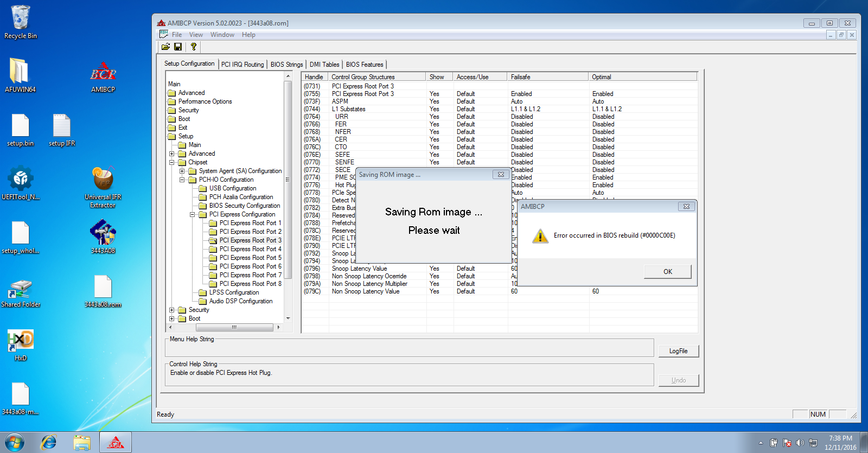Select the AMIBCP desktop shortcut icon
The height and width of the screenshot is (453, 868).
point(103,75)
